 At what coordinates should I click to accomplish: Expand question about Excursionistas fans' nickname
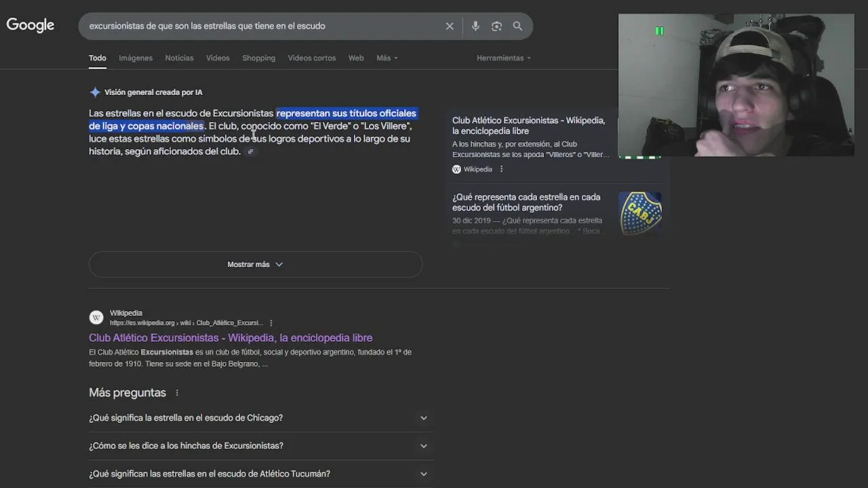[x=261, y=446]
